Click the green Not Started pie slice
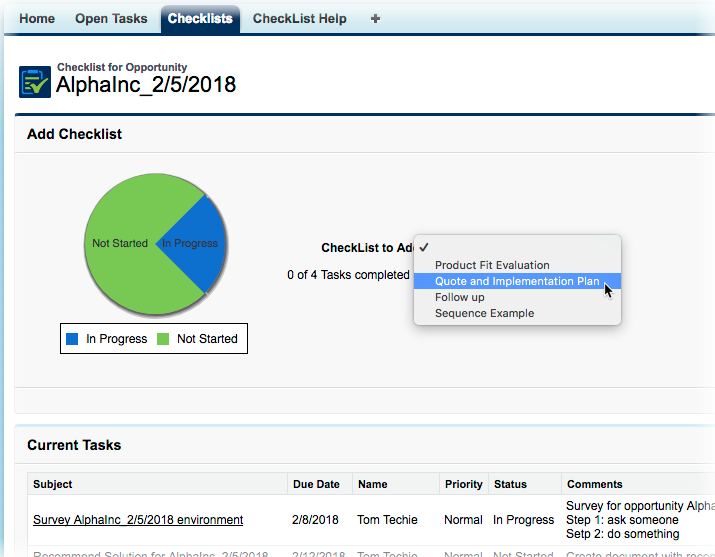The width and height of the screenshot is (715, 557). point(120,243)
